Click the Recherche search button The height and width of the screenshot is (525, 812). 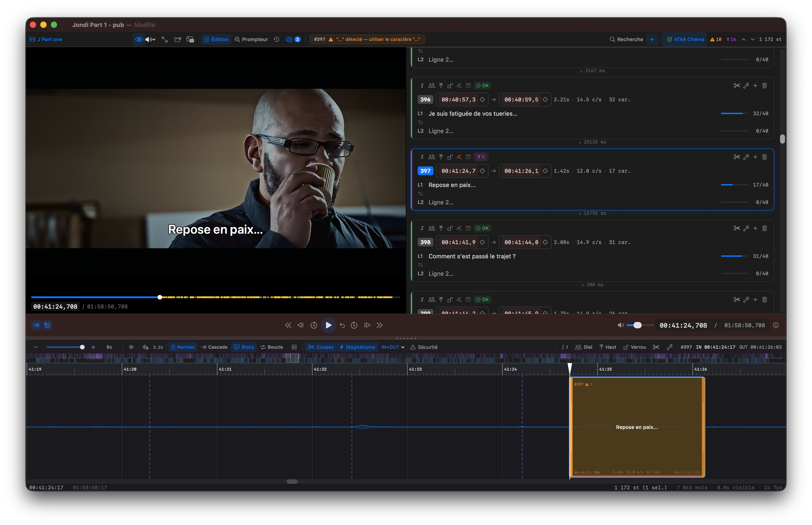point(626,40)
